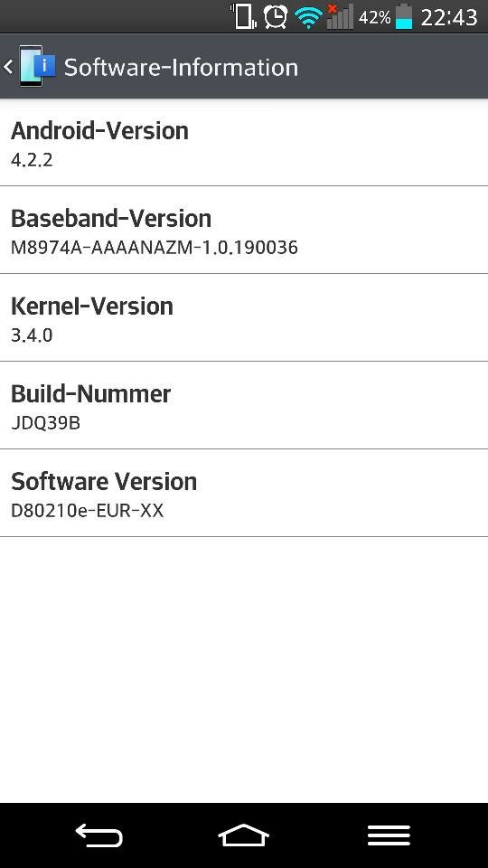
Task: Tap the battery status icon
Action: tap(404, 16)
